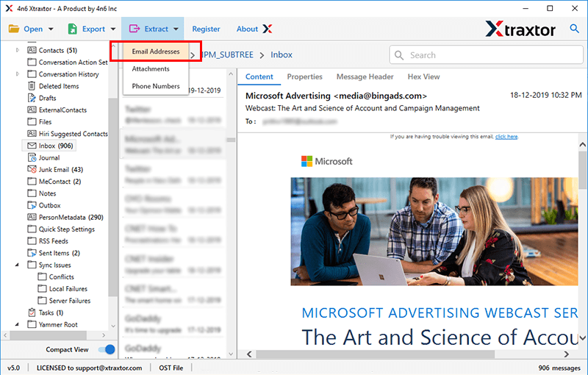Click the 'OST File' status bar label
This screenshot has width=588, height=375.
[x=171, y=368]
